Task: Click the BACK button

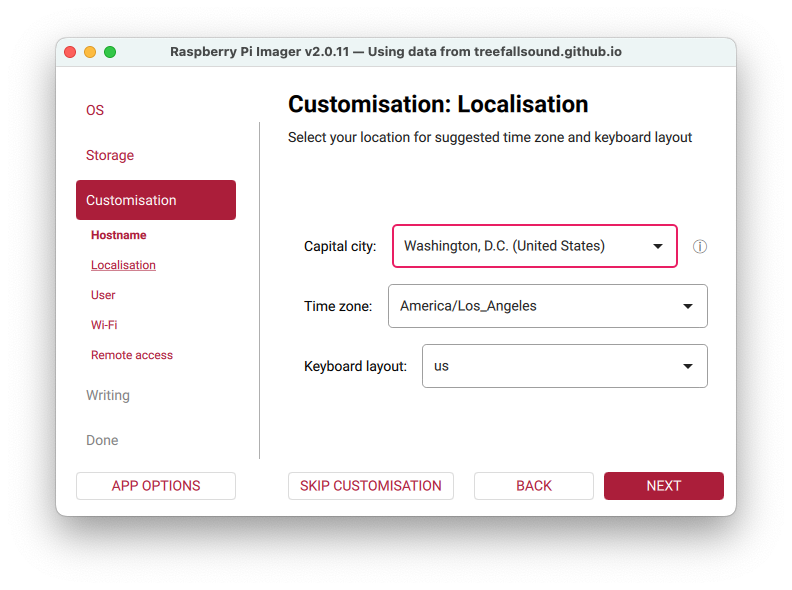Action: [534, 486]
